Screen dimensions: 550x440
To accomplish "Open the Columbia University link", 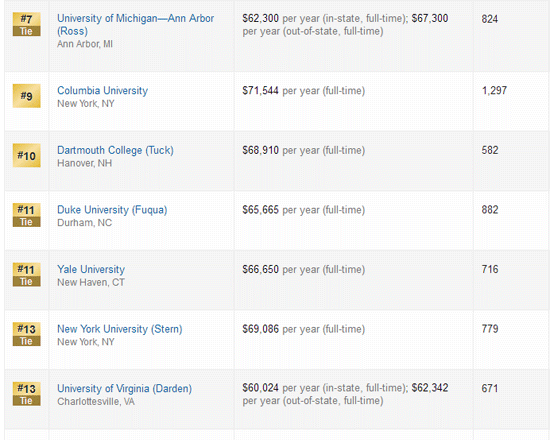I will click(x=102, y=91).
